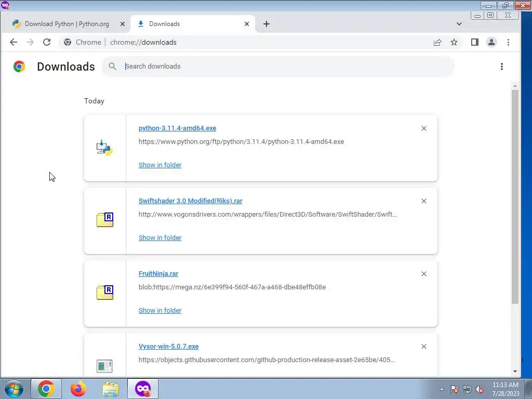532x399 pixels.
Task: Click the share page icon in address bar
Action: (x=437, y=42)
